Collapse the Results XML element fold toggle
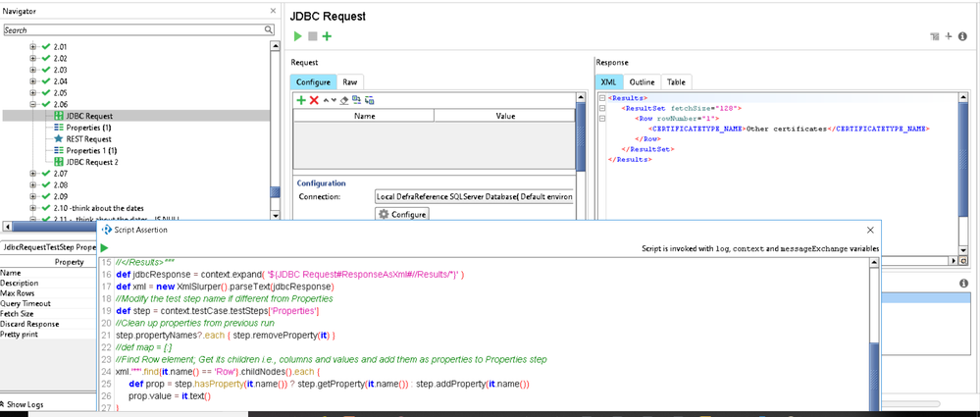This screenshot has height=417, width=980. click(x=602, y=98)
